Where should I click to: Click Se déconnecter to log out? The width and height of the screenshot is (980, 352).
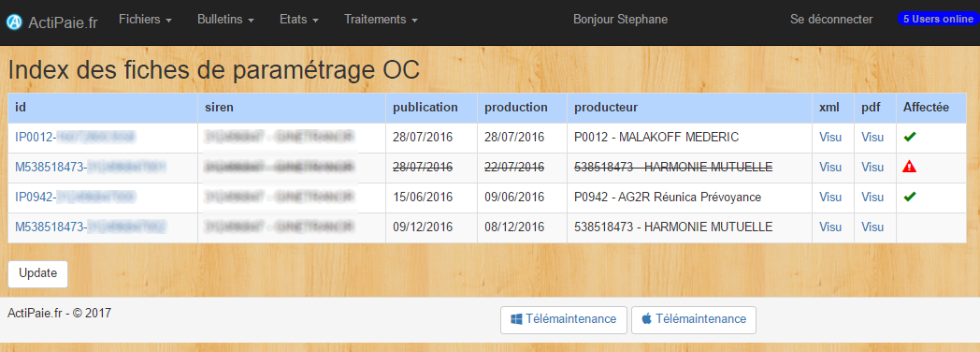click(x=831, y=20)
